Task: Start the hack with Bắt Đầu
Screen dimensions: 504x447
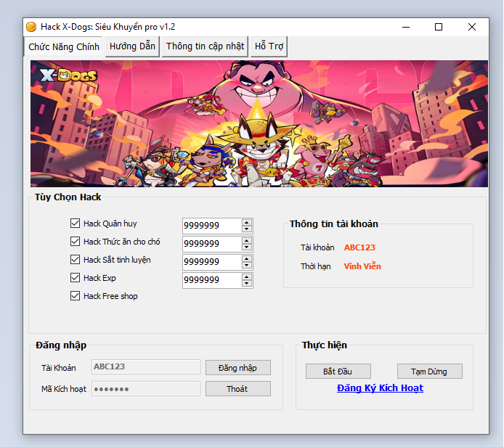Action: pyautogui.click(x=338, y=372)
